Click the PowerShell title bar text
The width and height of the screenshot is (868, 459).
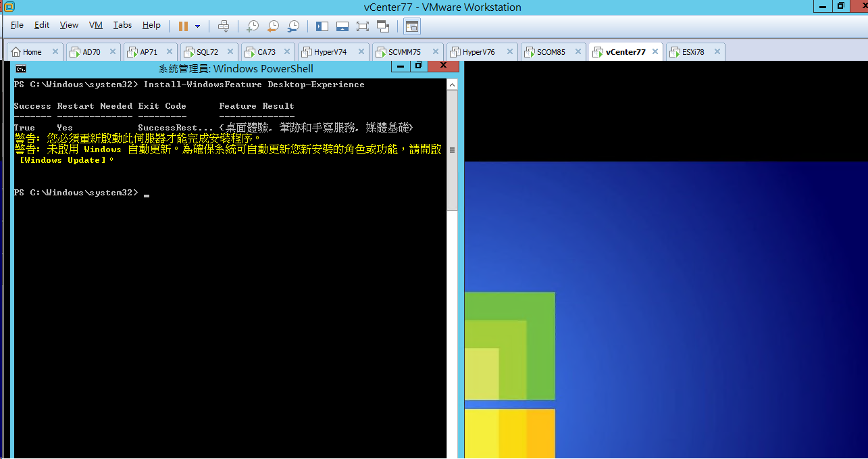tap(236, 68)
